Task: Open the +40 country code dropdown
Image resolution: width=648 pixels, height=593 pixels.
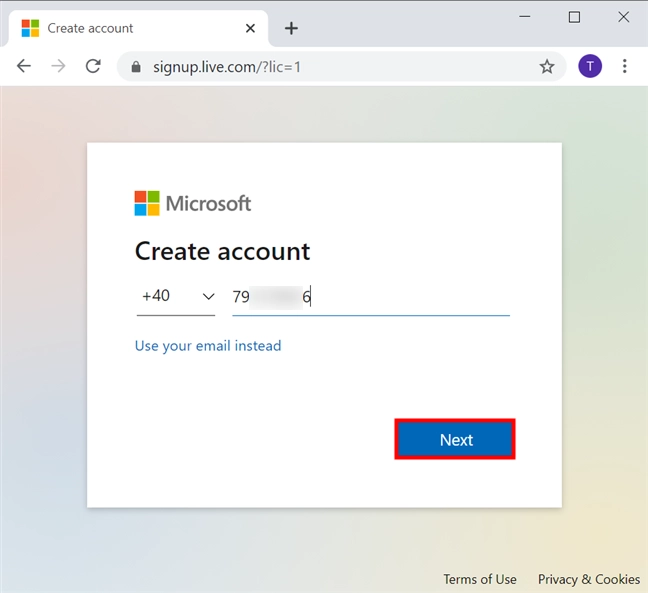Action: (x=176, y=297)
